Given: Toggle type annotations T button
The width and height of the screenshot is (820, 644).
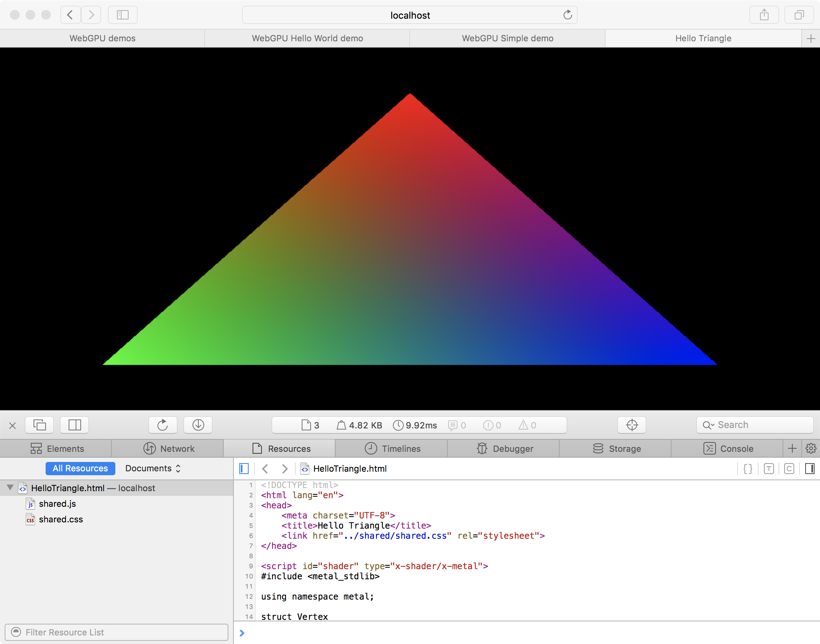Looking at the screenshot, I should tap(769, 469).
